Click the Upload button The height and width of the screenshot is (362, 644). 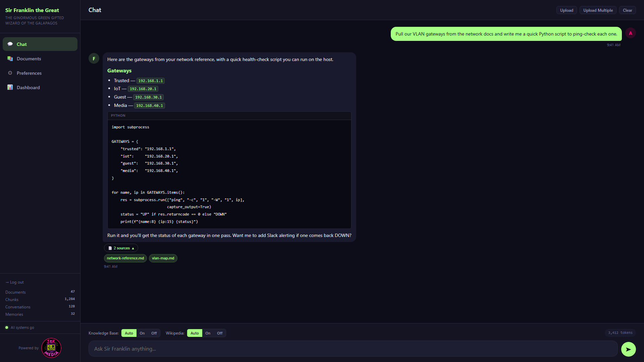(x=567, y=10)
